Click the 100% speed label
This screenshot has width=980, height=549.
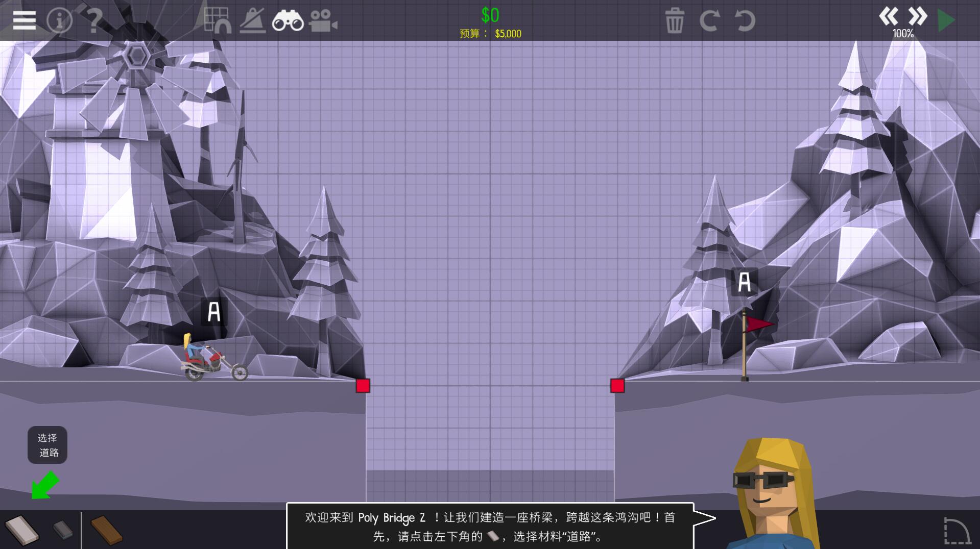903,34
